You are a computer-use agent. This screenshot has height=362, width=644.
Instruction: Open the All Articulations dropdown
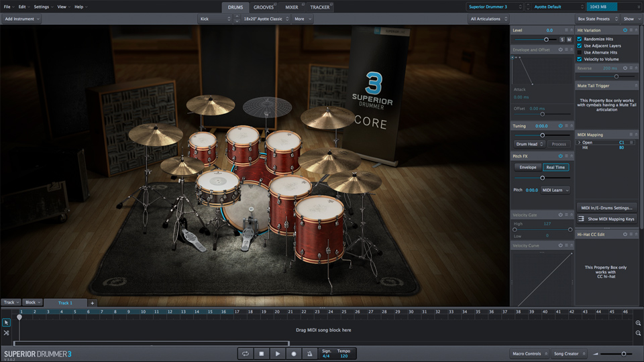click(489, 19)
